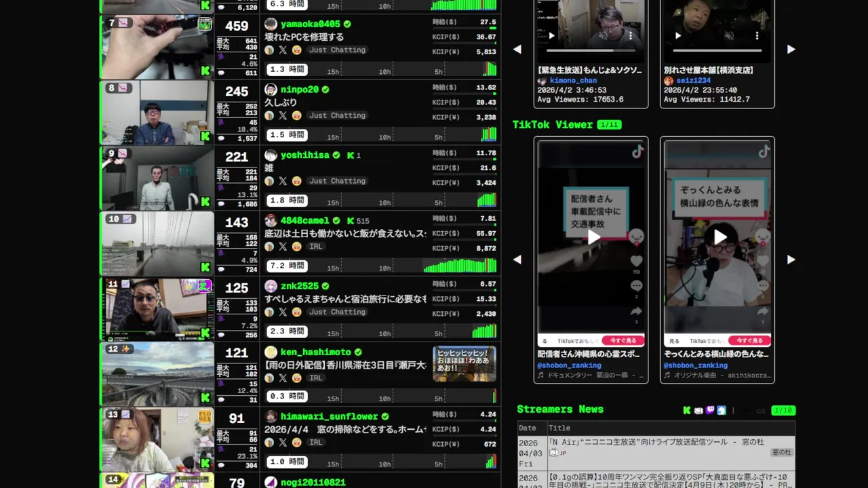This screenshot has width=868, height=488.
Task: Click the 今すぐ見る button on the left TikTok video
Action: (x=623, y=341)
